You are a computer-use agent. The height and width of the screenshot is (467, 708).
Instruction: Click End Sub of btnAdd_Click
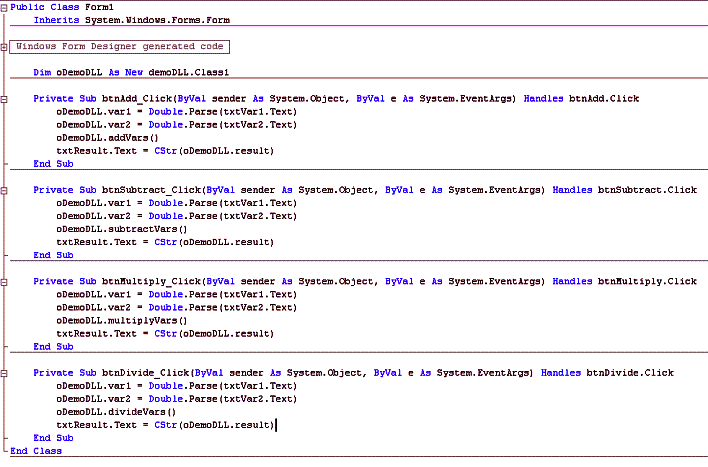53,163
